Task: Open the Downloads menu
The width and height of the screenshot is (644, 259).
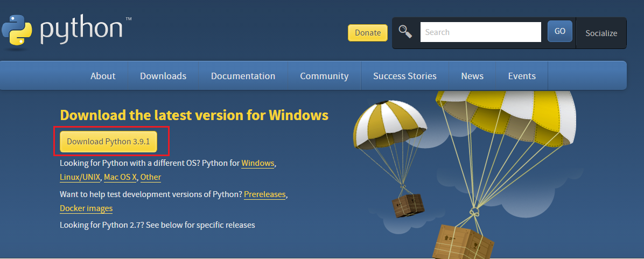Action: coord(163,76)
